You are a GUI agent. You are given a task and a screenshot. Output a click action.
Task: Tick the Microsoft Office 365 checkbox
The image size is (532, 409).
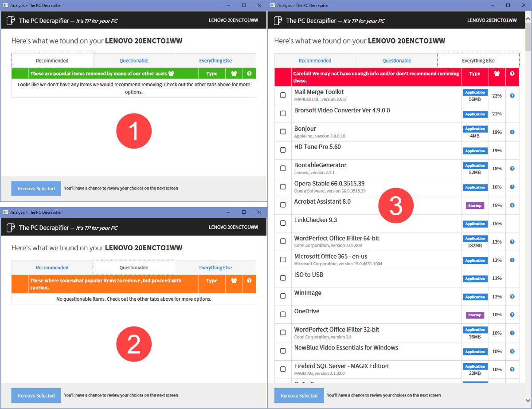click(283, 260)
